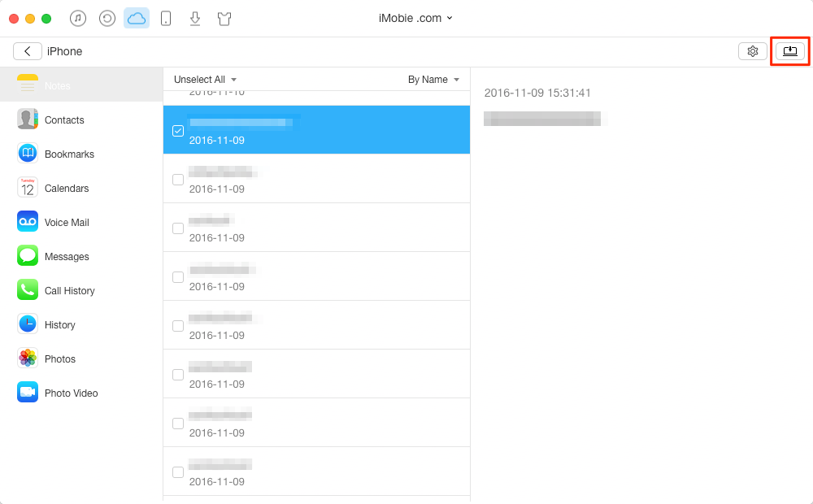This screenshot has width=813, height=504.
Task: Go back with the arrow button
Action: [28, 51]
